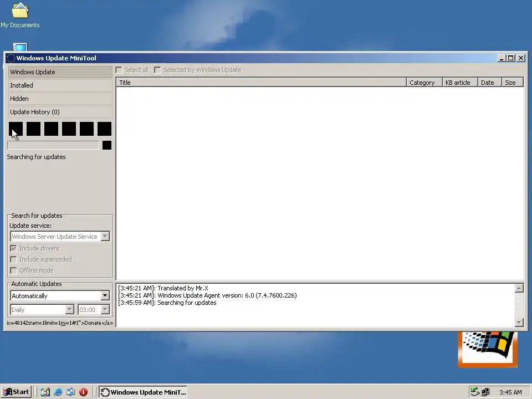Launch Opera from the quick launch bar

84,392
